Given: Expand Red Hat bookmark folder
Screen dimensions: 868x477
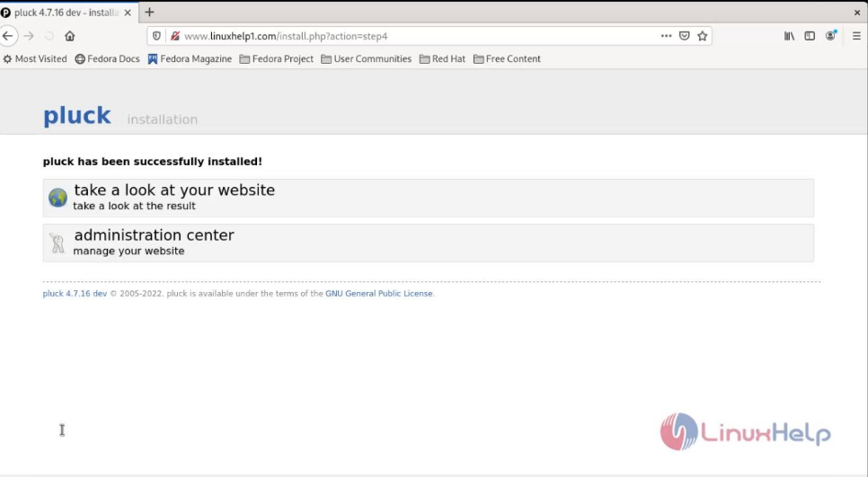Looking at the screenshot, I should (x=442, y=58).
